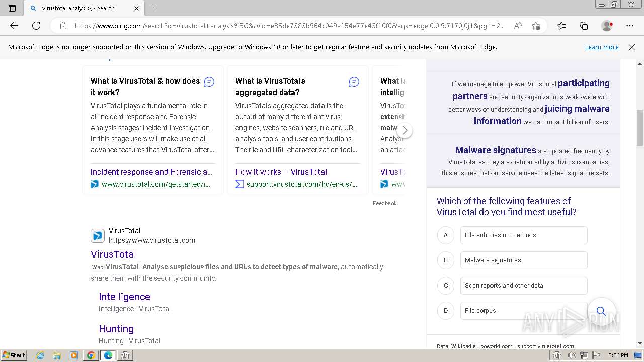The height and width of the screenshot is (362, 644).
Task: Choose 'Scan reports and other data' answer
Action: click(524, 286)
